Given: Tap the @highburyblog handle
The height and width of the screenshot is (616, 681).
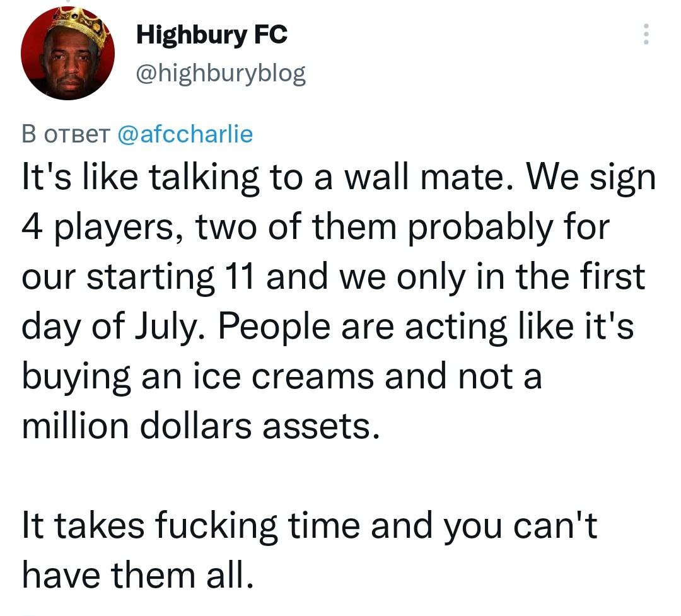Looking at the screenshot, I should (221, 74).
